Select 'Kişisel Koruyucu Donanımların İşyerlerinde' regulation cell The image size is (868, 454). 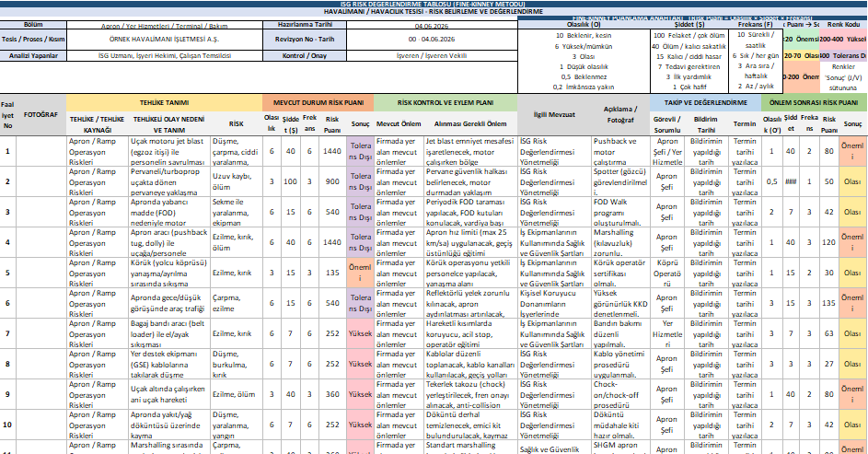click(554, 303)
